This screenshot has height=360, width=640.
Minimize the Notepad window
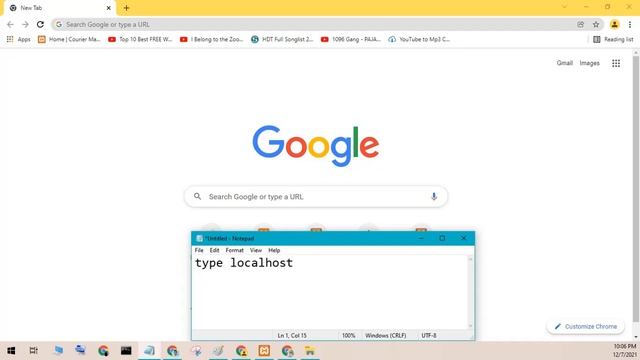421,238
